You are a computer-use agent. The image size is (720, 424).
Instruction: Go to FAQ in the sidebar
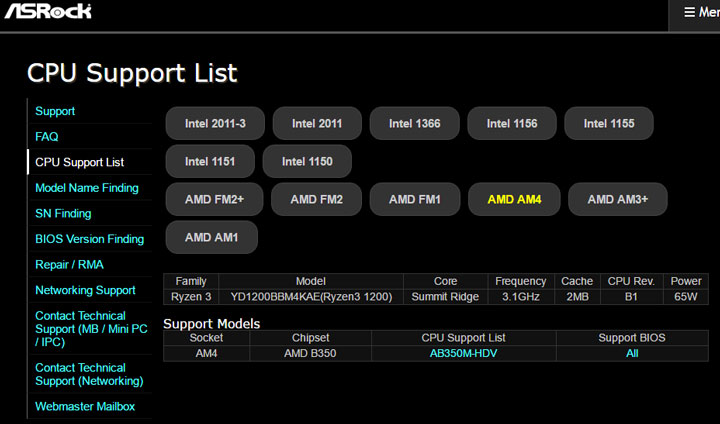click(x=47, y=136)
